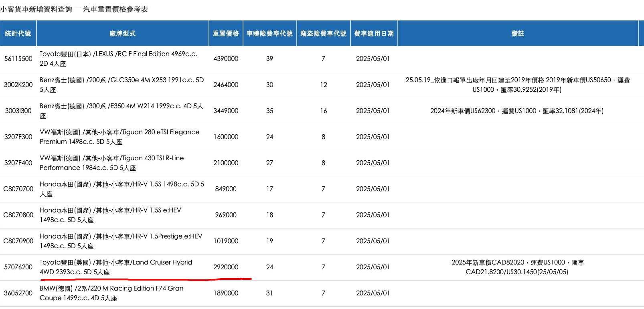Image resolution: width=644 pixels, height=309 pixels.
Task: Click body rate code 30 for GLC350e
Action: (269, 85)
